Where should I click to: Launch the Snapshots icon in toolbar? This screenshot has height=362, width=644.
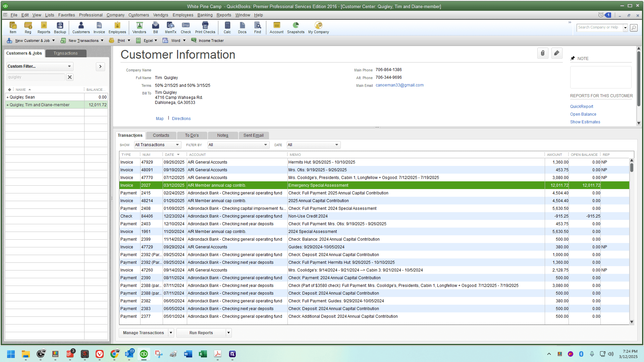coord(296,27)
